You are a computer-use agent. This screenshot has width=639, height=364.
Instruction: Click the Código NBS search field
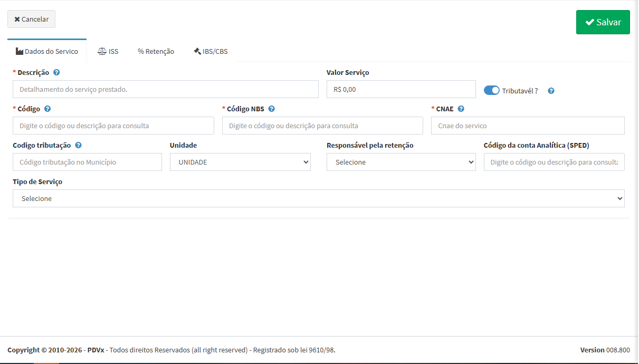pyautogui.click(x=322, y=126)
